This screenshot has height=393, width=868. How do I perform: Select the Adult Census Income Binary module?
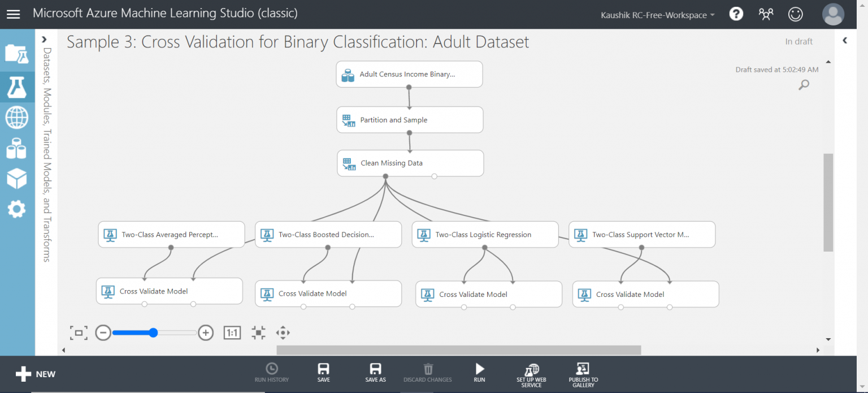409,74
